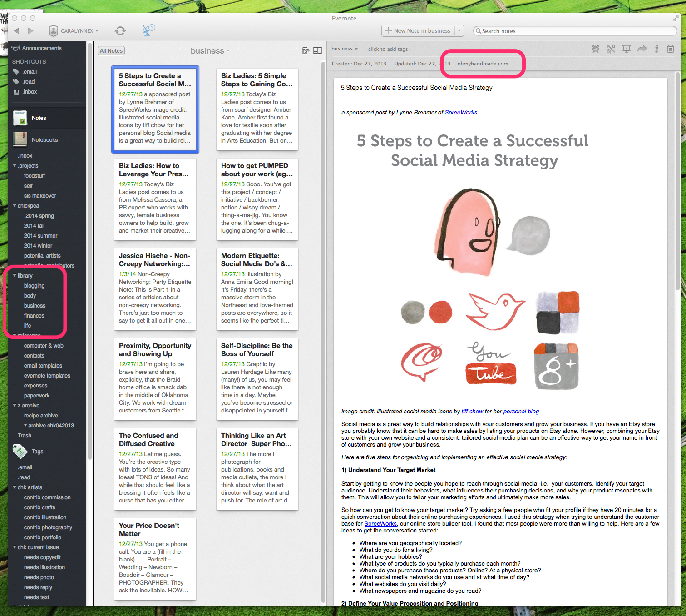The height and width of the screenshot is (616, 686).
Task: Delete note with the trash icon
Action: click(671, 49)
